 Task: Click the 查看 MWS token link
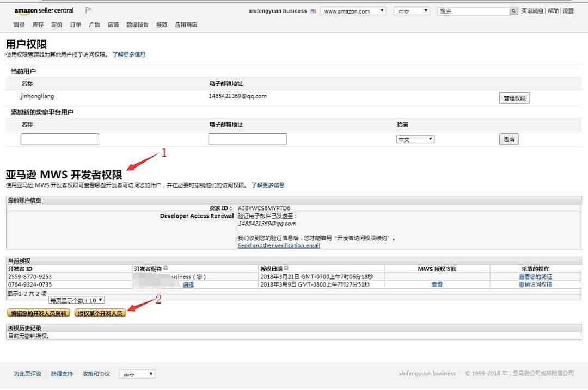(437, 284)
